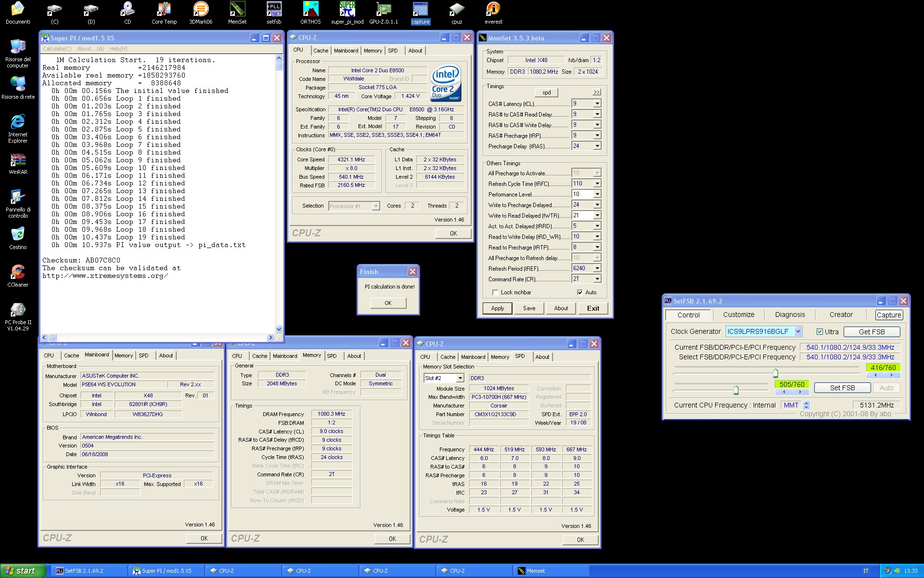Viewport: 924px width, 578px height.
Task: Expand MemSet timings with >> button
Action: 596,92
